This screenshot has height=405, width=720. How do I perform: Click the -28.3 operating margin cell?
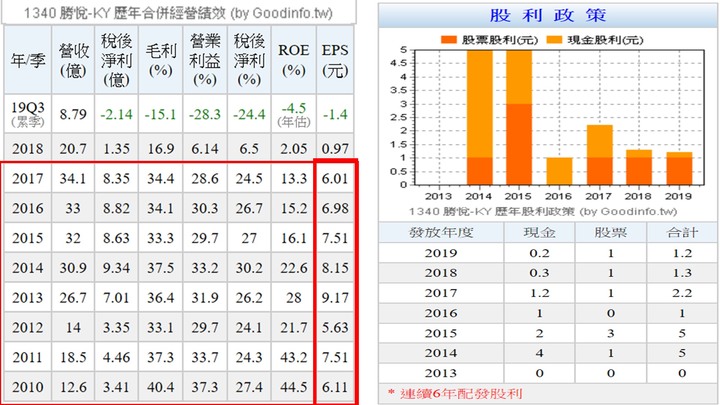pyautogui.click(x=205, y=114)
